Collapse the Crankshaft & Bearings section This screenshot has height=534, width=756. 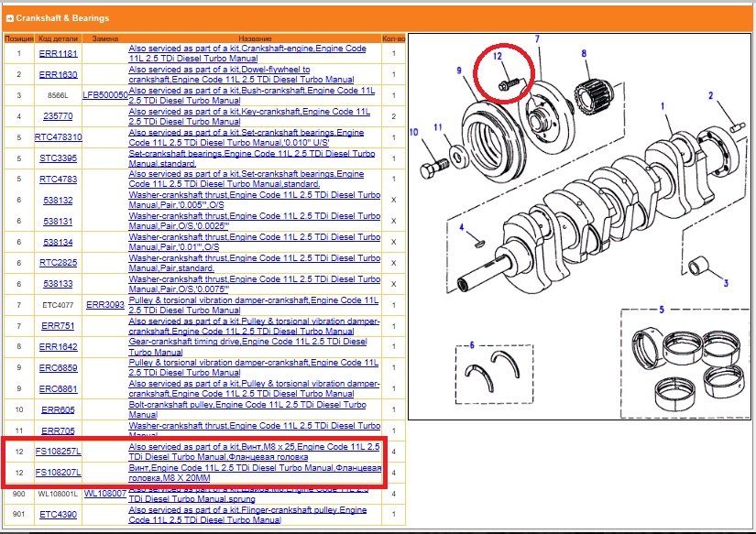click(x=9, y=18)
